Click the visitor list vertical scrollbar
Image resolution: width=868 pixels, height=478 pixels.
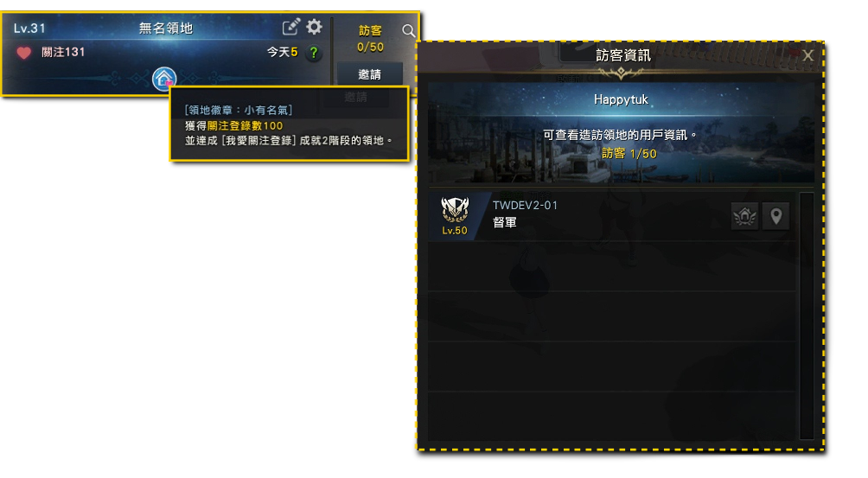806,315
